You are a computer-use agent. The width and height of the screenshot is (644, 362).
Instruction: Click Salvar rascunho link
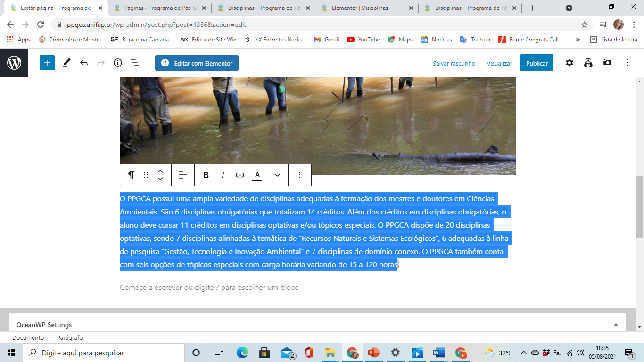pos(454,63)
